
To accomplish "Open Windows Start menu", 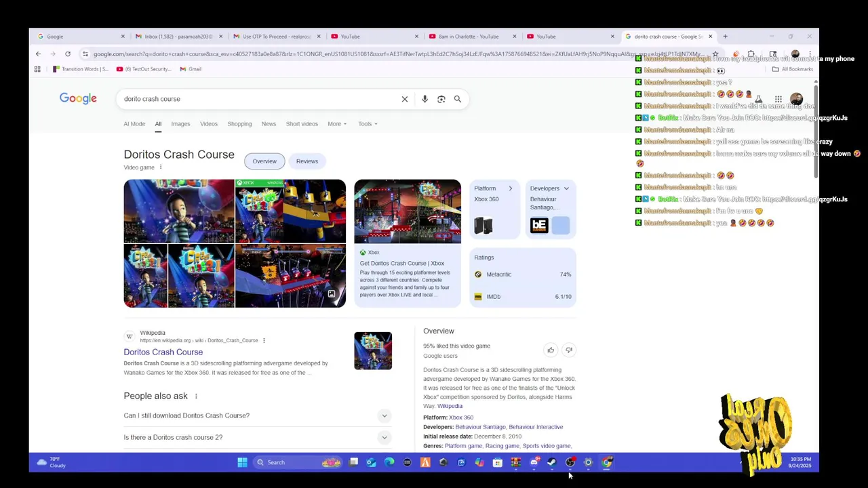I will point(242,462).
